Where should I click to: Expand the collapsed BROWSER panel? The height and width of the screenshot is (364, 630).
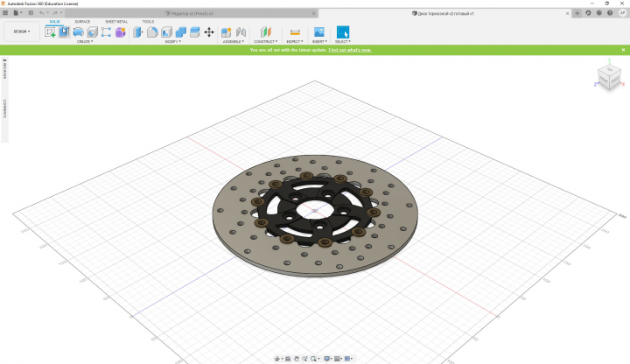point(5,69)
